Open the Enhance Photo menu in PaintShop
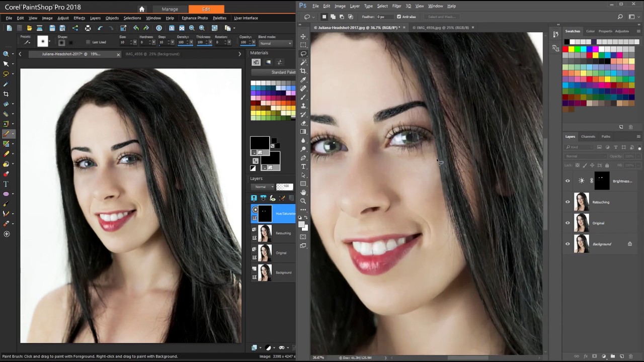The width and height of the screenshot is (644, 362). [x=195, y=18]
